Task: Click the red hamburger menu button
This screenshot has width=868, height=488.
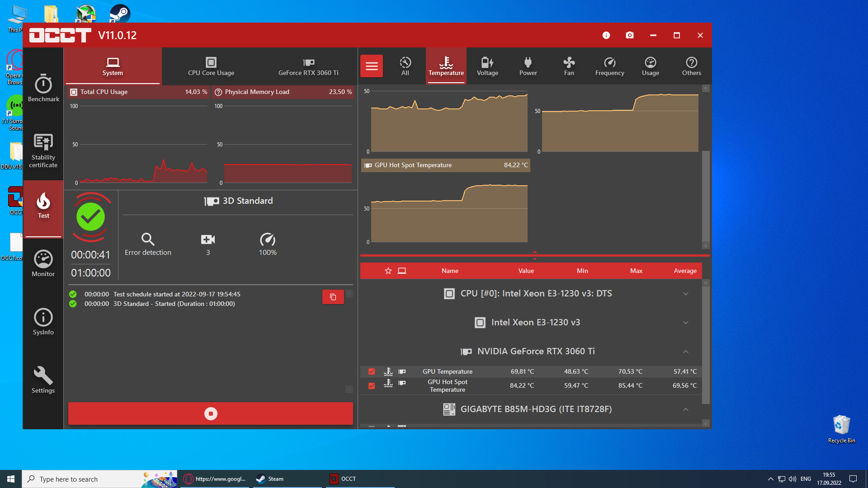Action: 372,66
